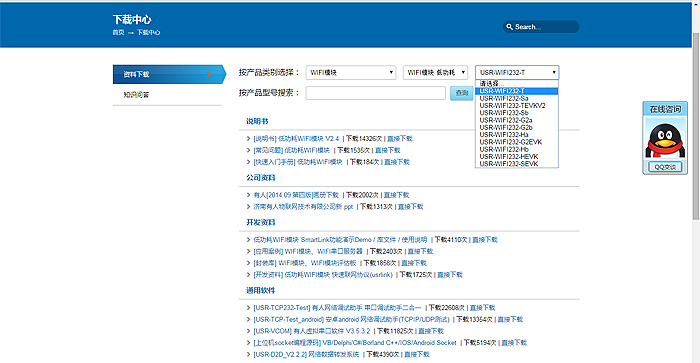Click the orange arrow on 资料下载 tab
700x363 pixels.
(208, 74)
